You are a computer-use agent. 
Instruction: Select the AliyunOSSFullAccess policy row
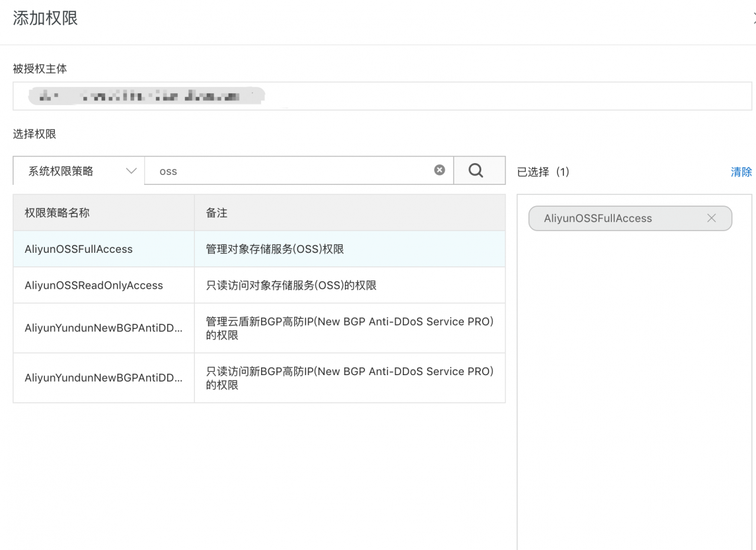point(259,249)
